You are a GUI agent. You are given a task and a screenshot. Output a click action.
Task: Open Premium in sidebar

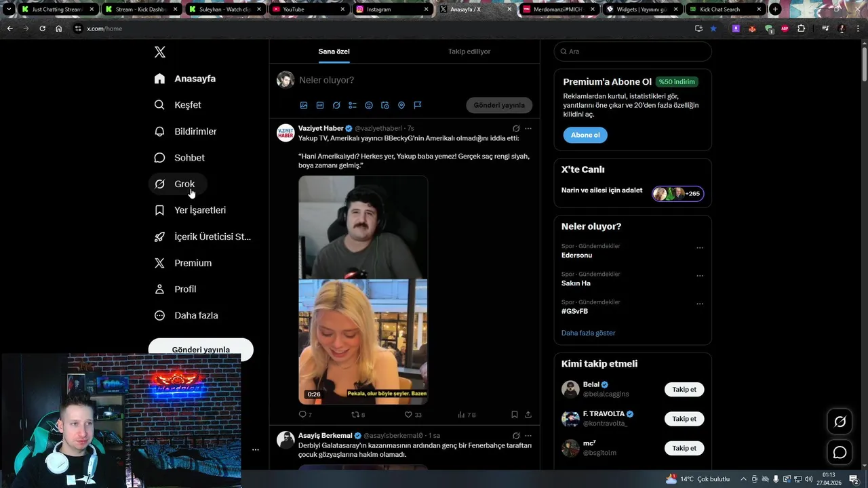tap(184, 263)
